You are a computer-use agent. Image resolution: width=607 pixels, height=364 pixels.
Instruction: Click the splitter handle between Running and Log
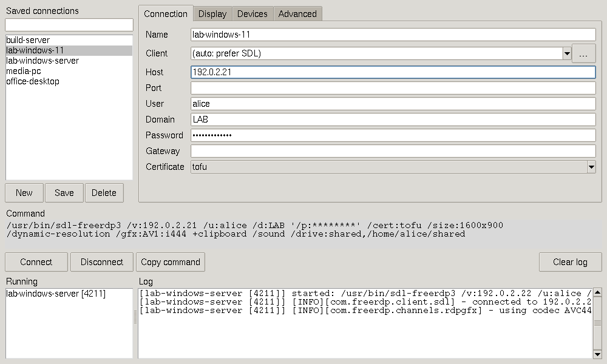[135, 317]
